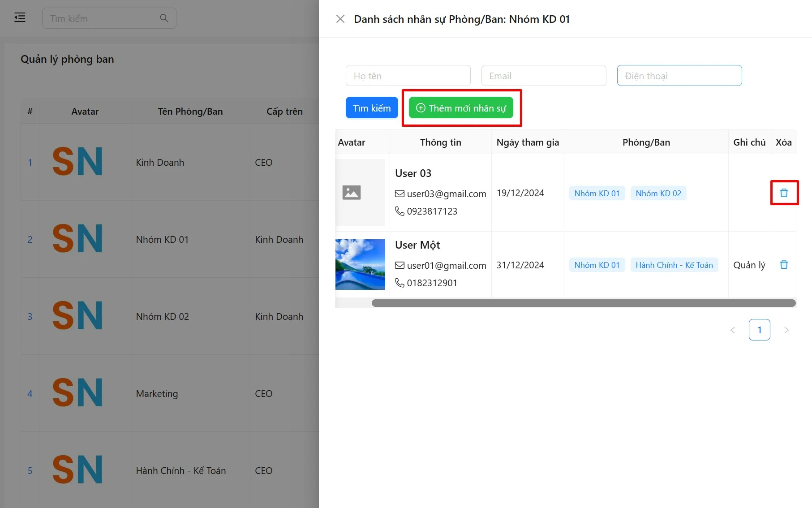Click user03@gmail.com email text
This screenshot has height=508, width=812.
pos(446,194)
